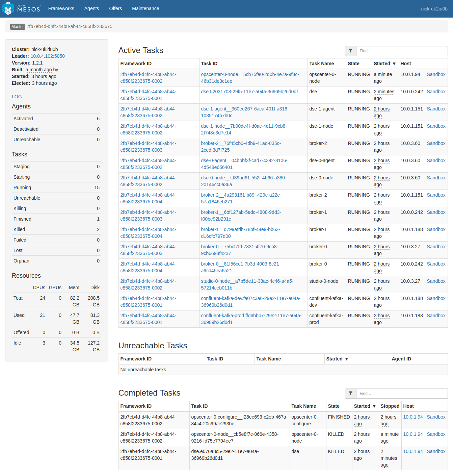
Task: Open the Agents navigation item
Action: coord(91,8)
